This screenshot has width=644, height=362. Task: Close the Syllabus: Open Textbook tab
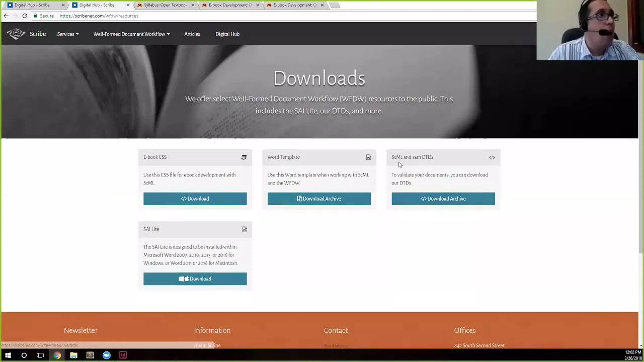point(193,5)
